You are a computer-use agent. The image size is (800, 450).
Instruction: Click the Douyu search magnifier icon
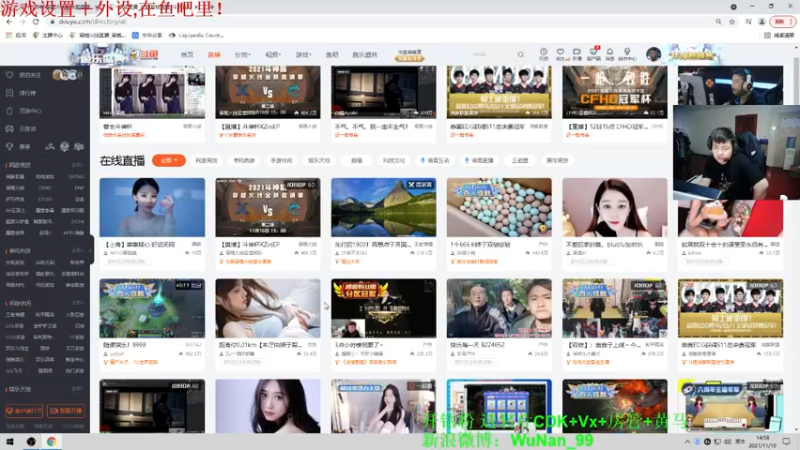(x=520, y=54)
